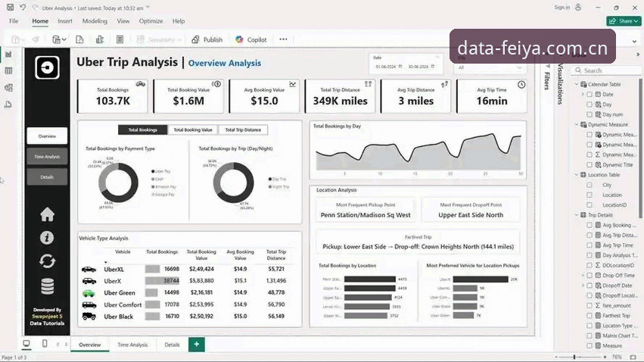Image resolution: width=644 pixels, height=362 pixels.
Task: Collapse the Calendar Table group
Action: click(577, 84)
